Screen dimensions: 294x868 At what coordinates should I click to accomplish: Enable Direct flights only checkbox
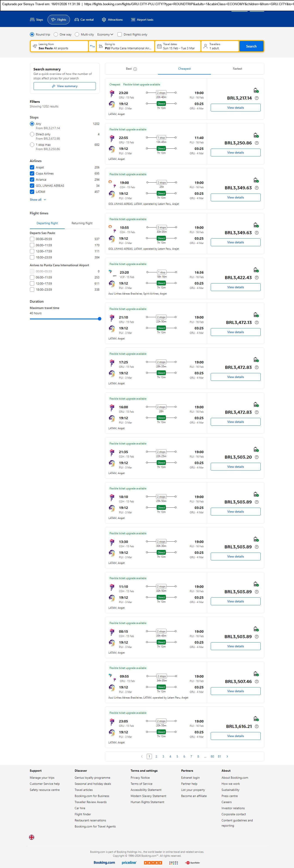click(x=120, y=34)
